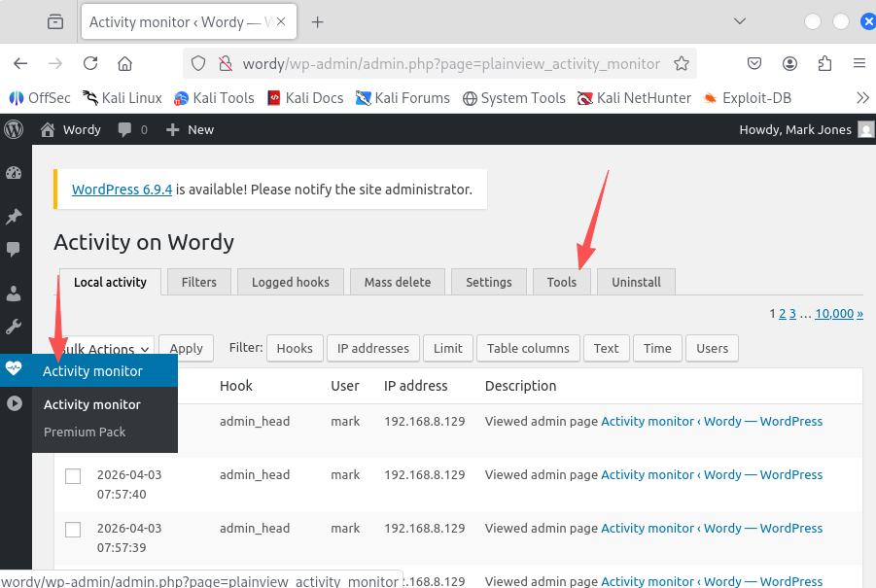Expand the IP addresses filter
876x588 pixels.
click(x=371, y=348)
